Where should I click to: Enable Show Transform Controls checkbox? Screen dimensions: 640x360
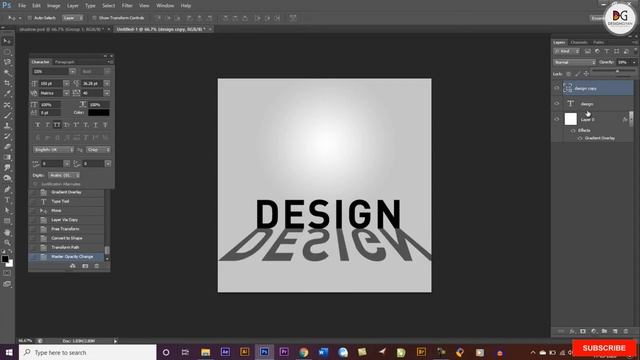tap(94, 18)
